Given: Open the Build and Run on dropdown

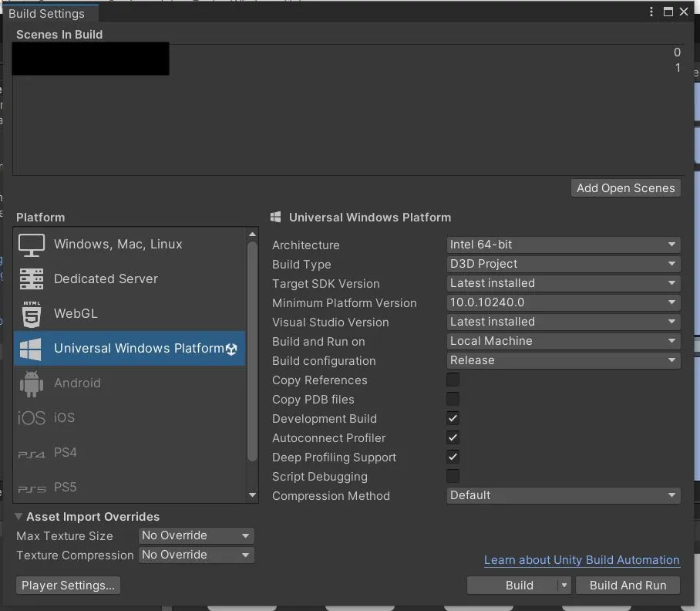Looking at the screenshot, I should [564, 341].
